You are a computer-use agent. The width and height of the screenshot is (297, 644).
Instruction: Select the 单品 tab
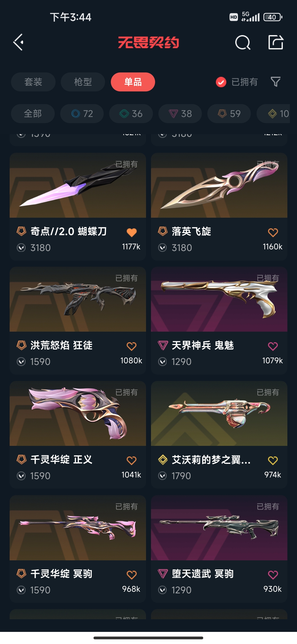133,82
